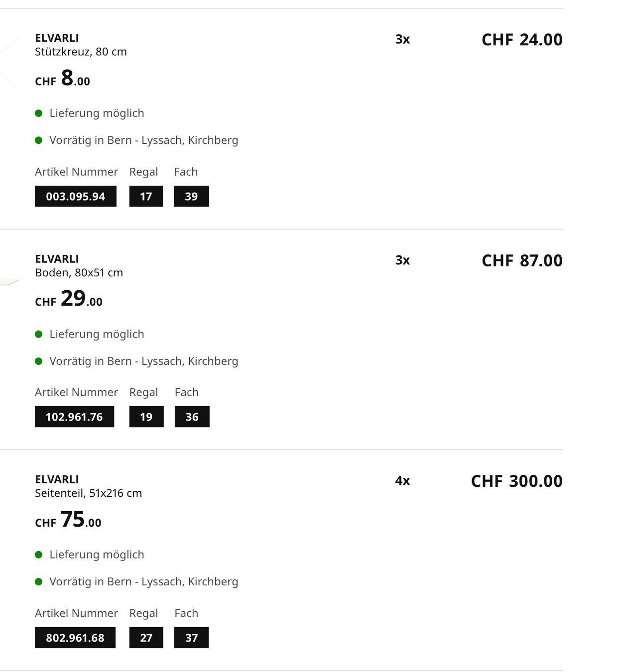Select article number 102.961.76 badge
This screenshot has width=621, height=672.
coord(74,417)
